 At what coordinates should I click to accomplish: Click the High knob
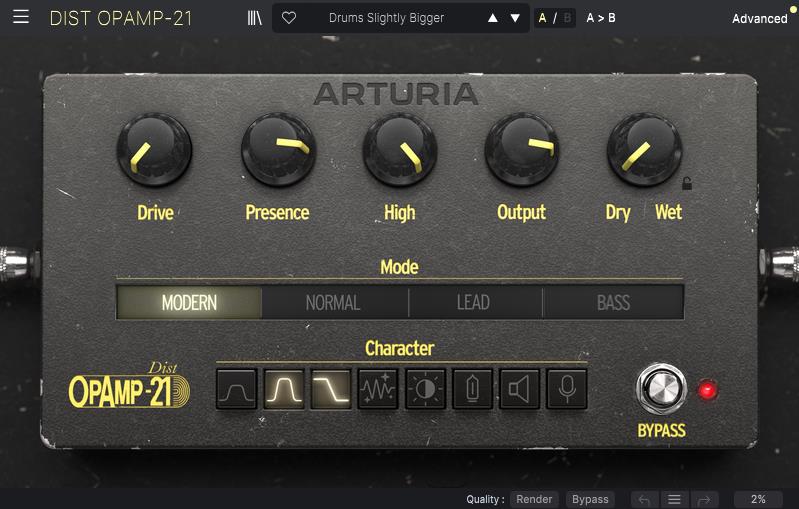(400, 150)
